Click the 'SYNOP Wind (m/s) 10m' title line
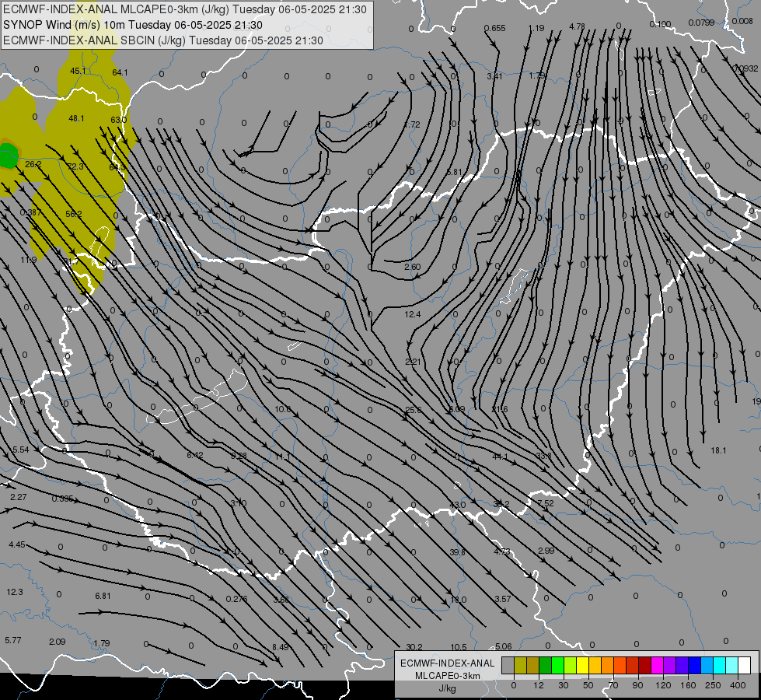The image size is (761, 700). [x=132, y=25]
